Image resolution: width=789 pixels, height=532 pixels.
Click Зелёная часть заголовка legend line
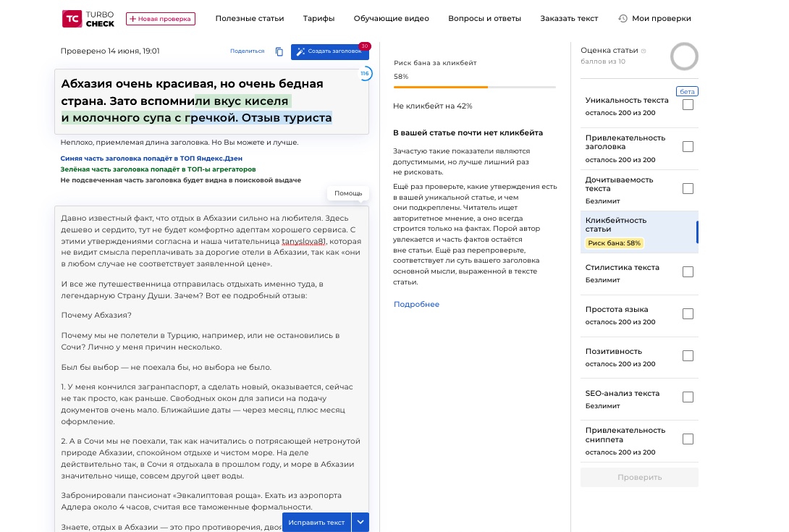pyautogui.click(x=158, y=169)
